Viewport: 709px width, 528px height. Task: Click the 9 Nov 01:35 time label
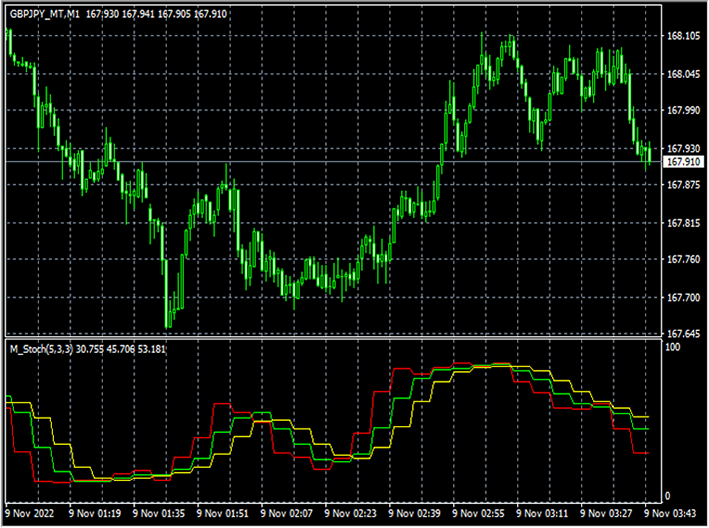(x=159, y=514)
